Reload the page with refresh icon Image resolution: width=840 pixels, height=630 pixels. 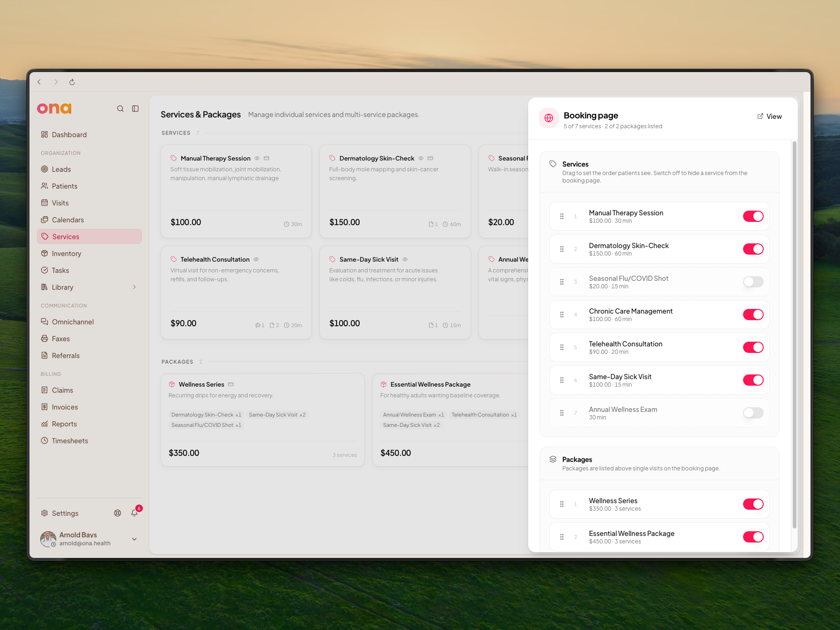pyautogui.click(x=72, y=82)
